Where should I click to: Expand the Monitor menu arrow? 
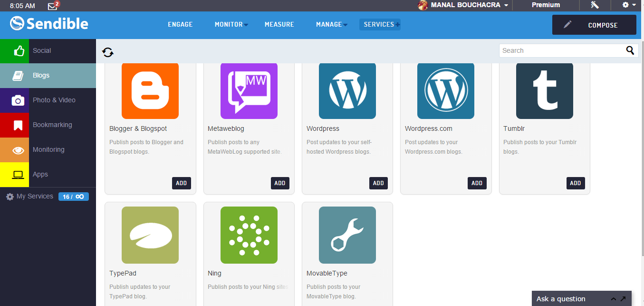pos(246,25)
